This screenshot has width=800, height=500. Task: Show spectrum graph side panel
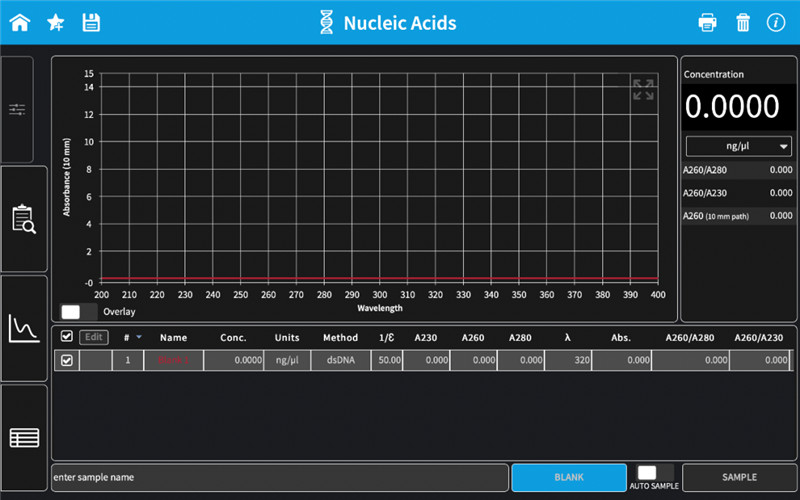pyautogui.click(x=23, y=327)
